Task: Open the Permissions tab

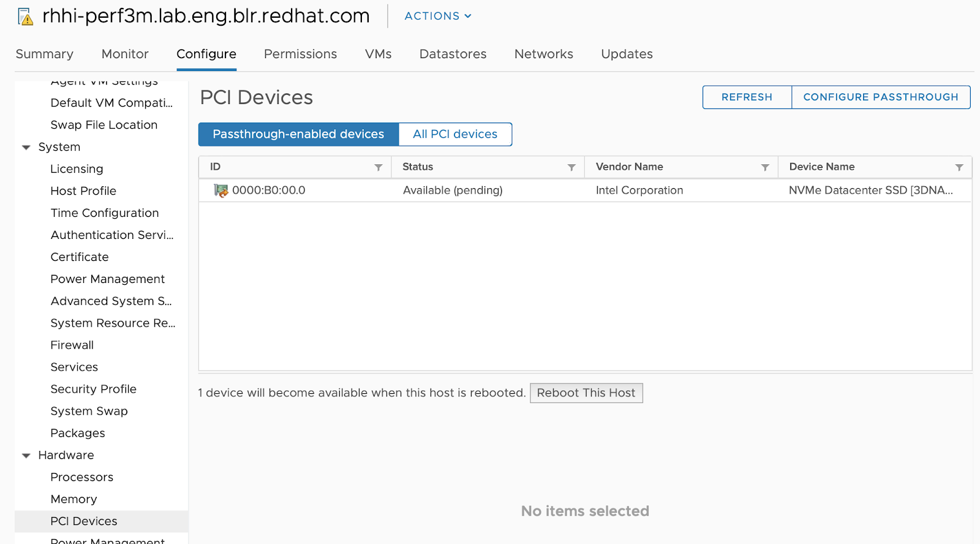Action: [x=301, y=54]
